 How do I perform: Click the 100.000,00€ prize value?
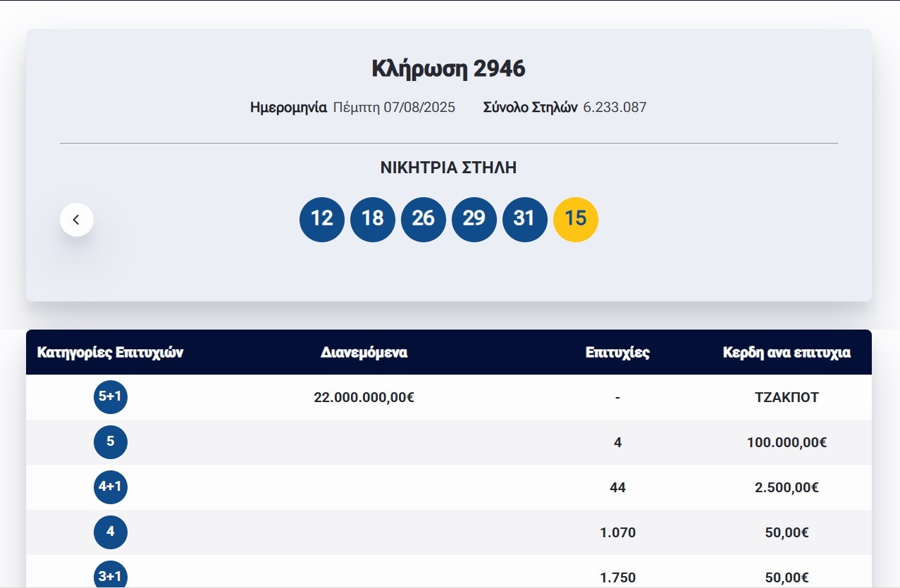(x=787, y=442)
